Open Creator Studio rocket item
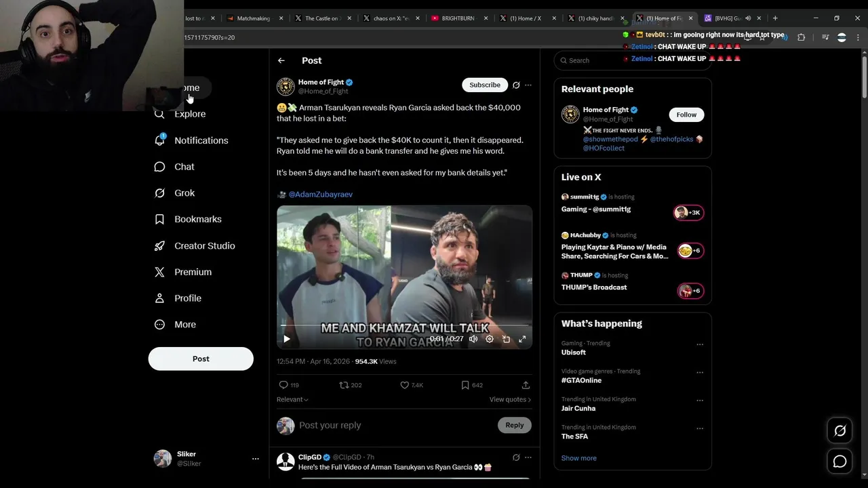868x488 pixels. [x=195, y=245]
